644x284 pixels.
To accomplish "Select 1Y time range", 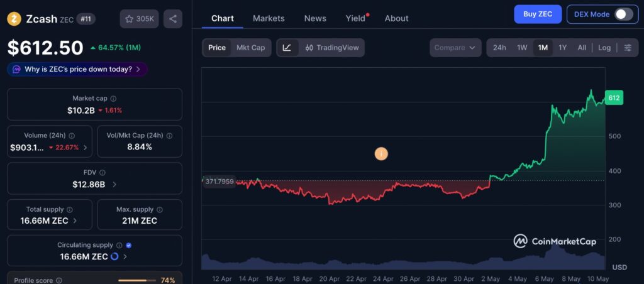I will tap(563, 48).
